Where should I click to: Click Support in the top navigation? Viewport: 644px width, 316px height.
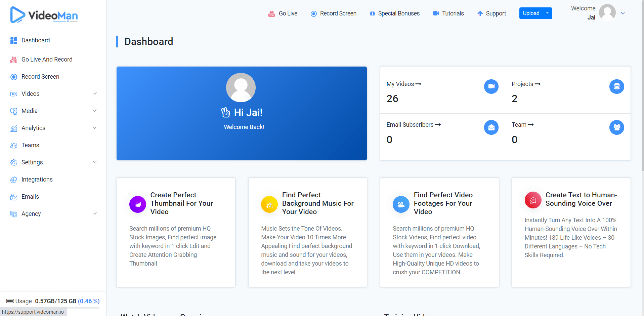click(x=496, y=13)
